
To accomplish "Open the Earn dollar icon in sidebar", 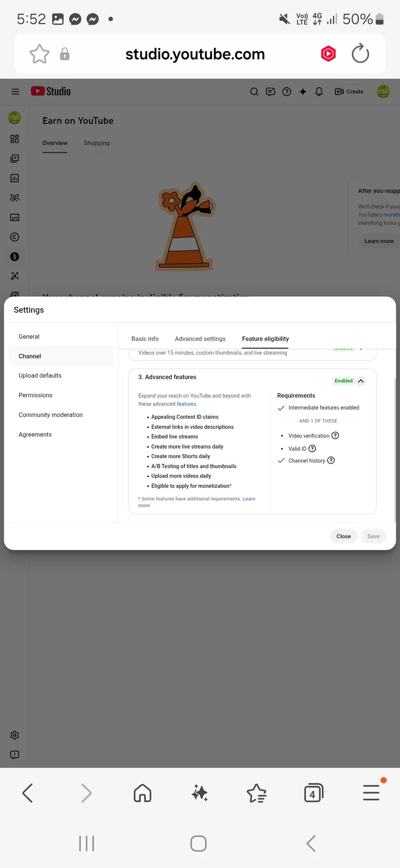I will [15, 257].
